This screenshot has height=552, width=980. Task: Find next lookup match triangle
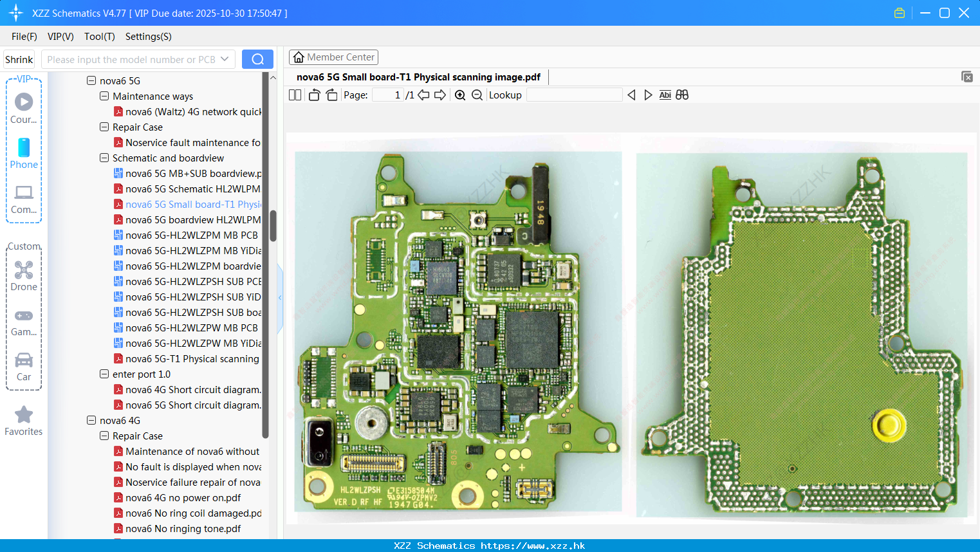coord(648,95)
